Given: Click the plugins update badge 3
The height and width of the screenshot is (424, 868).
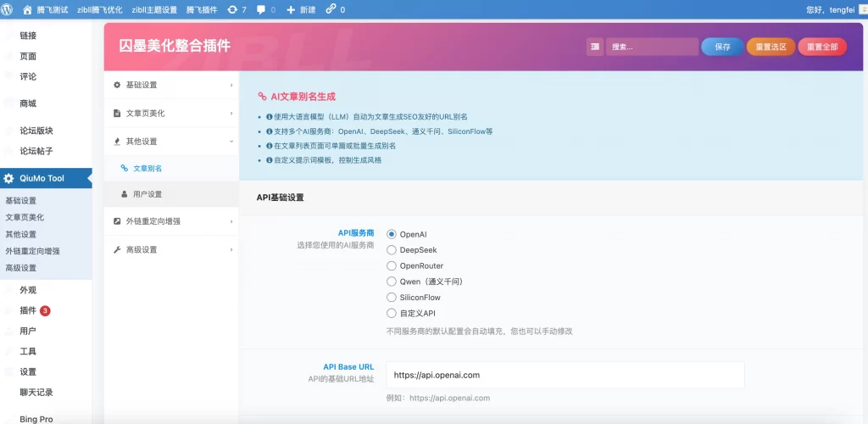Looking at the screenshot, I should 45,310.
